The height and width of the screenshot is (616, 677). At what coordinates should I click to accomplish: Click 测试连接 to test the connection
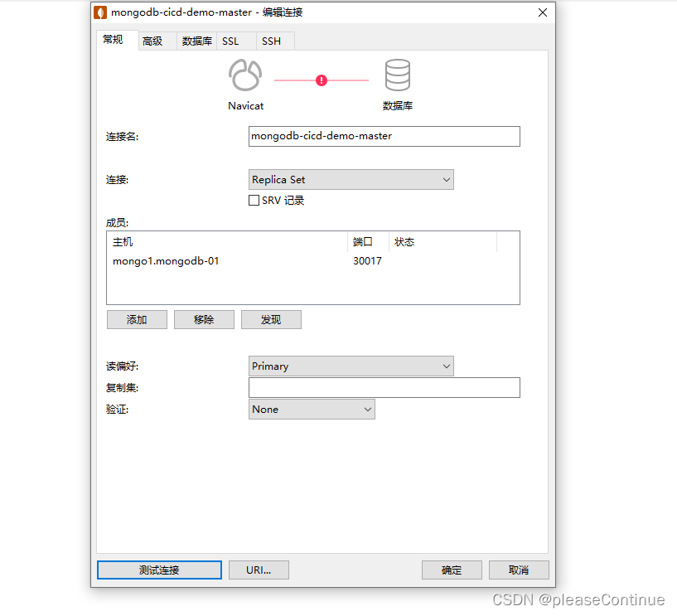coord(158,570)
